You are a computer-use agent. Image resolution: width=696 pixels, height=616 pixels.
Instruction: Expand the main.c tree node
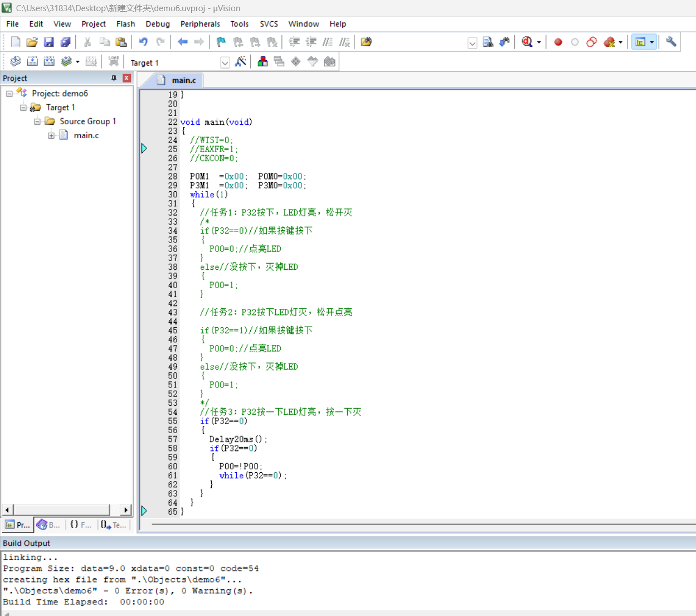pyautogui.click(x=51, y=135)
